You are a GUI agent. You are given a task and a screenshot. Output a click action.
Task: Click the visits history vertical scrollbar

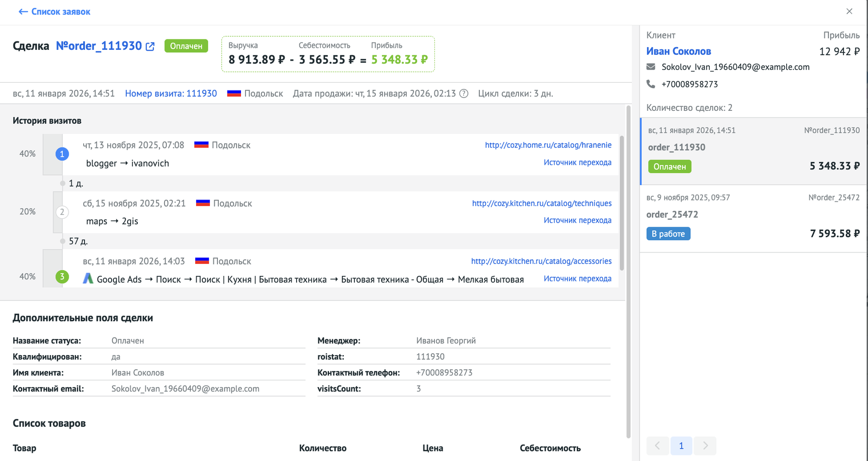pos(622,203)
